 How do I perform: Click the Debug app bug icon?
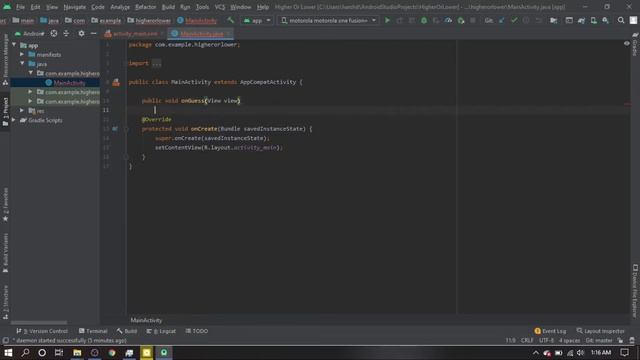[424, 20]
